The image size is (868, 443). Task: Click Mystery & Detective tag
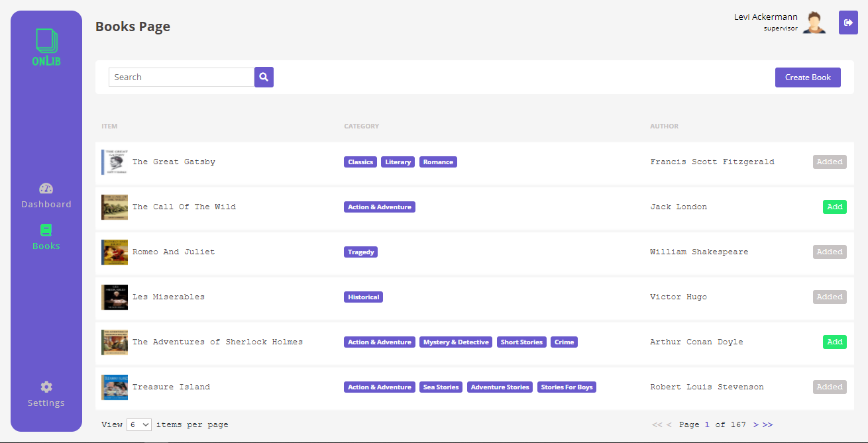[456, 342]
